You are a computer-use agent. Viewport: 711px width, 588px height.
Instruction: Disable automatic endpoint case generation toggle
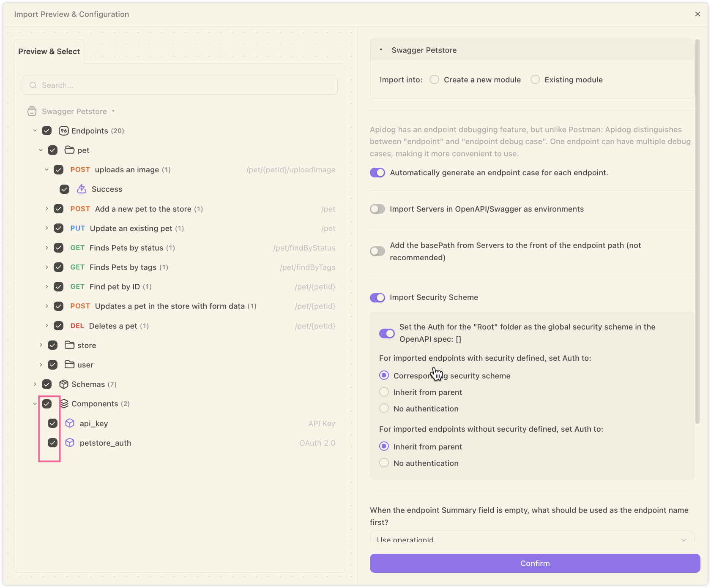[x=377, y=173]
